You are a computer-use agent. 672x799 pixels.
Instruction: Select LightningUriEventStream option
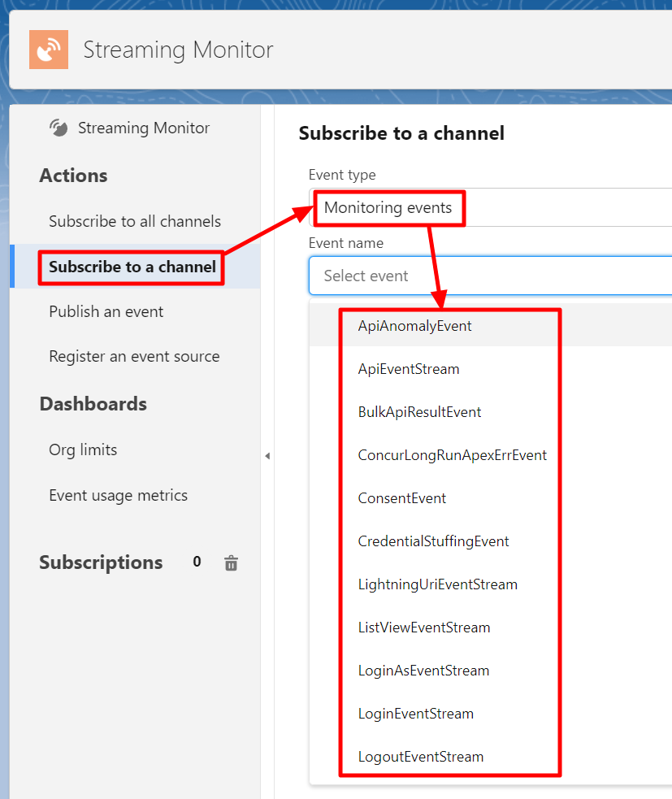[490, 584]
